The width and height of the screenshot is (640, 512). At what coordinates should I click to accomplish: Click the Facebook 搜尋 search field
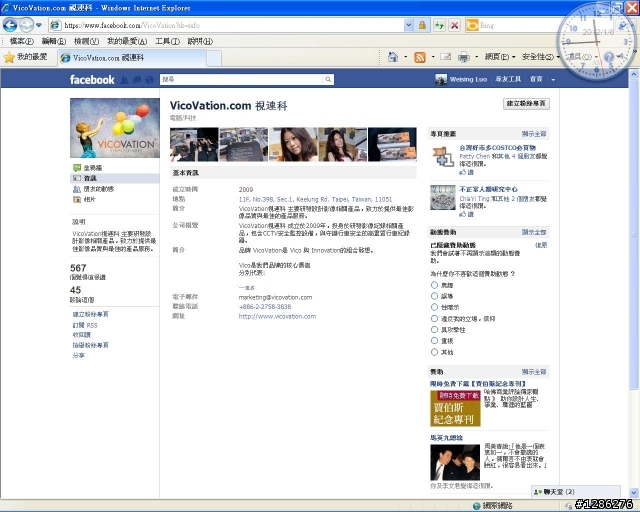(241, 79)
